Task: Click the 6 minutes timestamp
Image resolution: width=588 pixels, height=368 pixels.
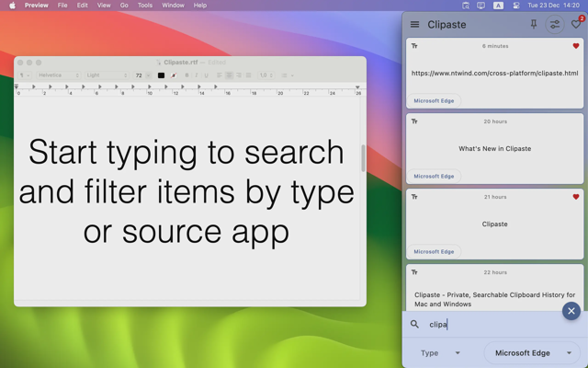Action: [x=495, y=46]
